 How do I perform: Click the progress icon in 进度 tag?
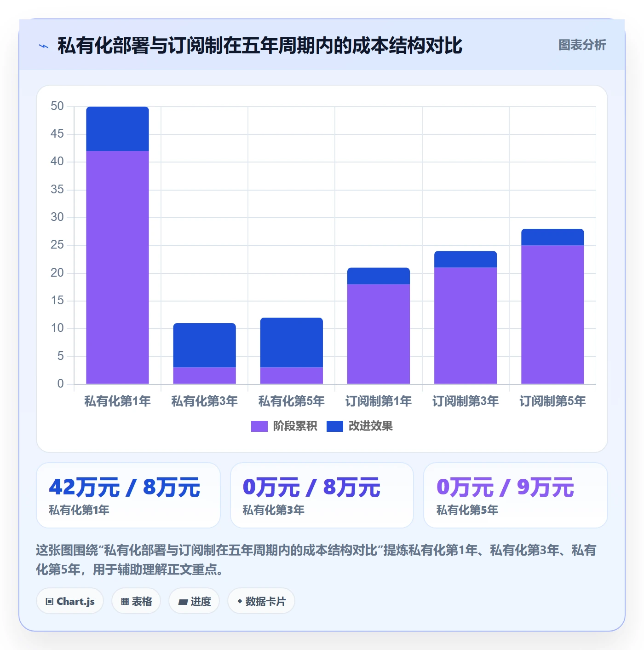point(183,602)
